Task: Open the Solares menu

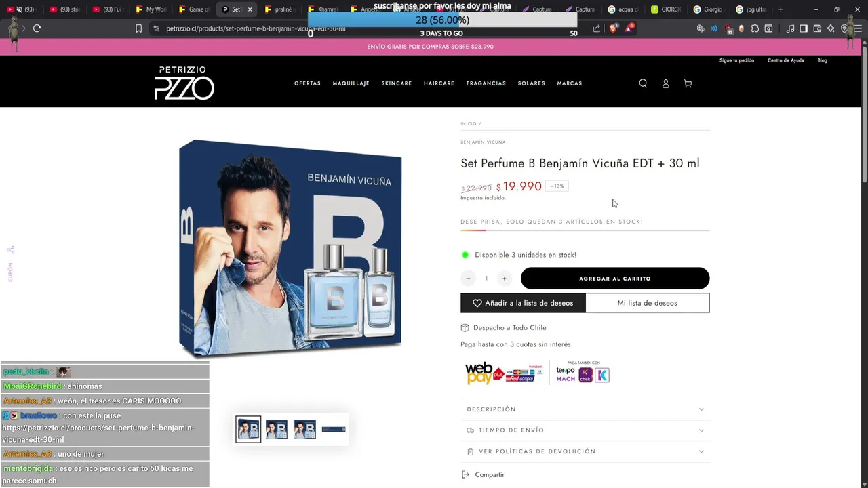Action: pyautogui.click(x=532, y=83)
